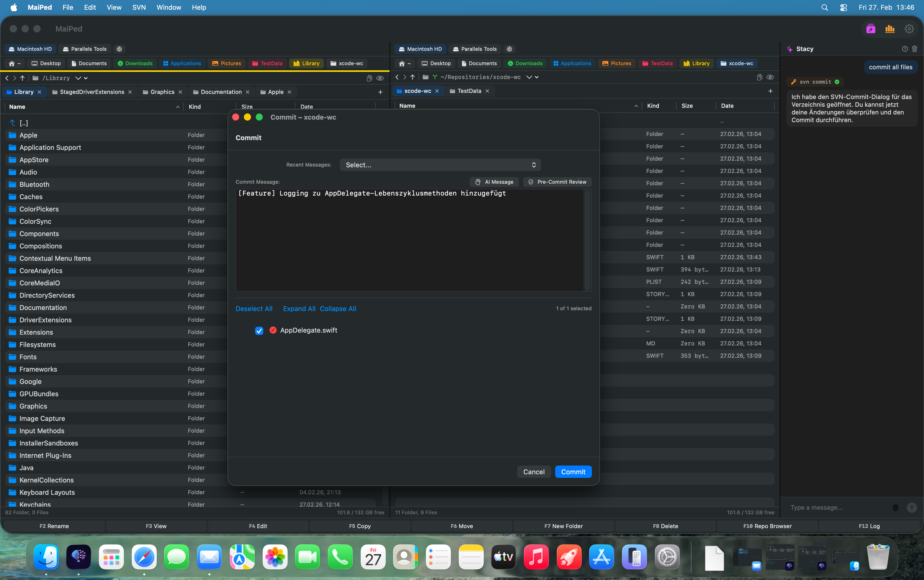This screenshot has height=580, width=924.
Task: Generate commit text with AI Message
Action: coord(494,182)
